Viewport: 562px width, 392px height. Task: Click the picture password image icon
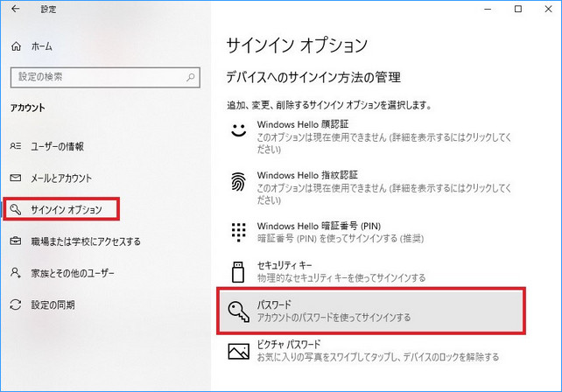tap(238, 351)
